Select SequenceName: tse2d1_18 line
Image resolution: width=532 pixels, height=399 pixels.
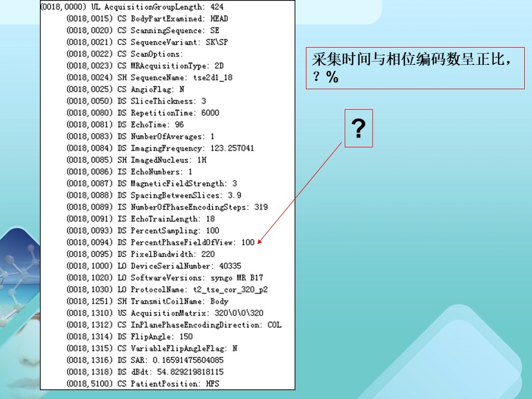pos(150,78)
